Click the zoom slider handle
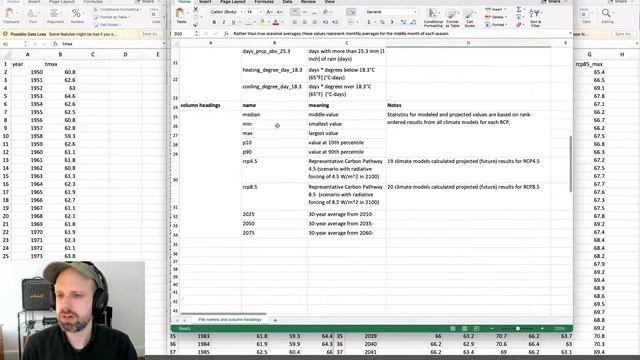 pyautogui.click(x=518, y=329)
